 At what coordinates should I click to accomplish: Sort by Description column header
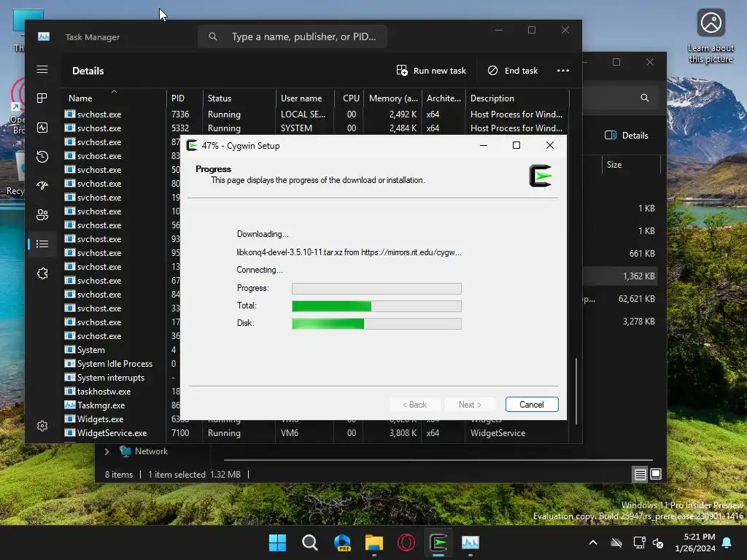tap(517, 98)
